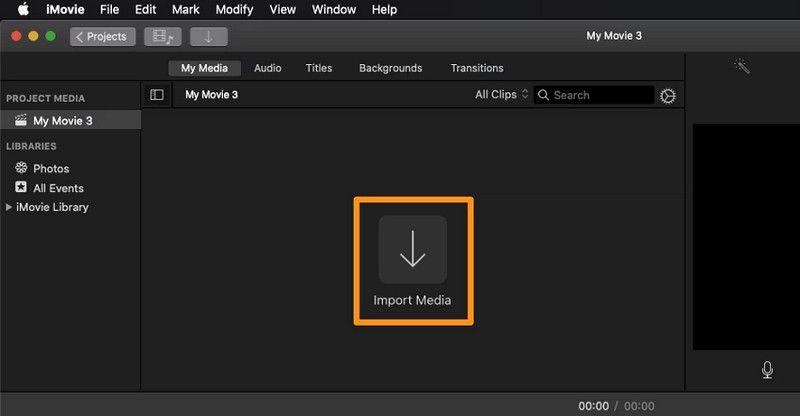Click the Import Media down-arrow icon

[412, 249]
